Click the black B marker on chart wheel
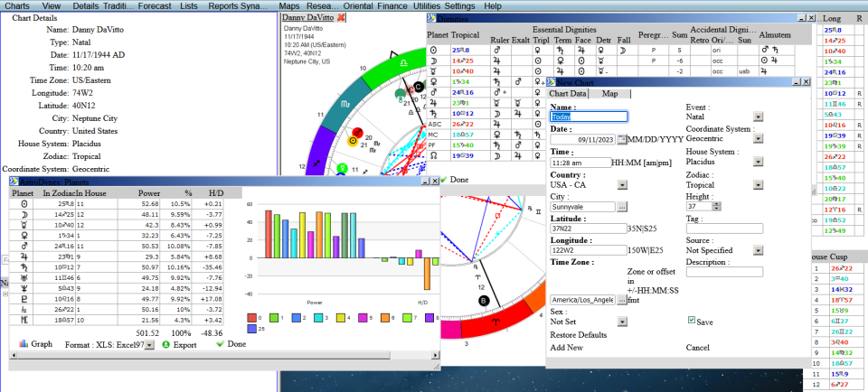Image resolution: width=868 pixels, height=392 pixels. (484, 301)
